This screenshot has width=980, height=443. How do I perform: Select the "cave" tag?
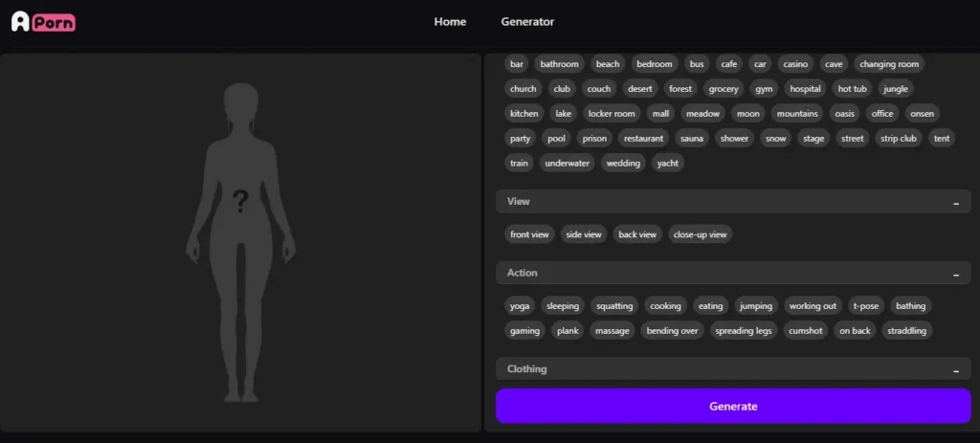[x=834, y=64]
